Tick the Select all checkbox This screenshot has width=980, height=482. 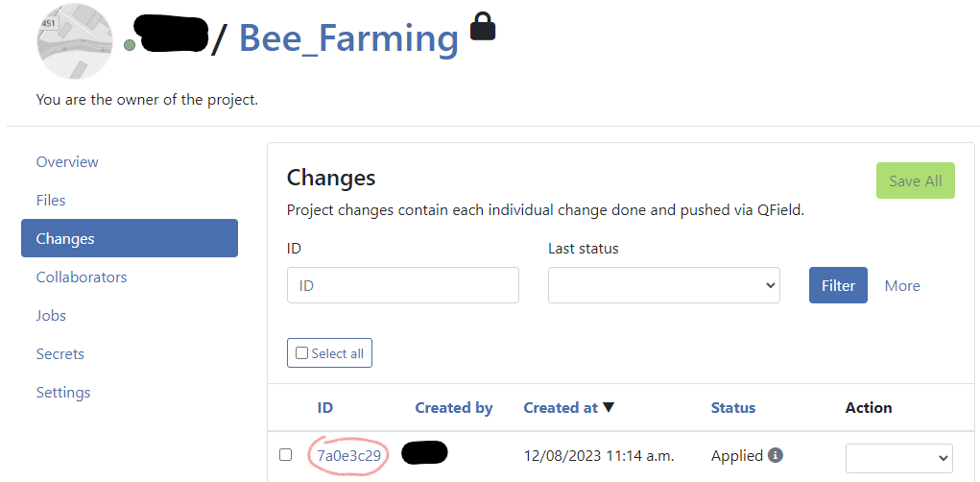302,353
